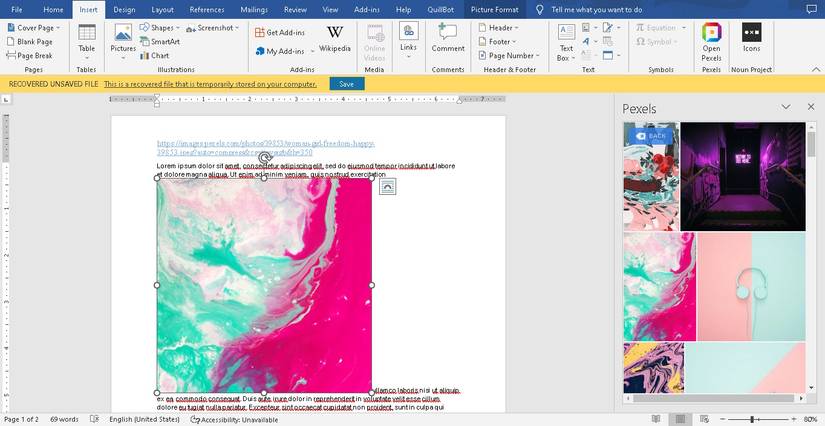
Task: Click the BACK button in Pexels pane
Action: 651,136
